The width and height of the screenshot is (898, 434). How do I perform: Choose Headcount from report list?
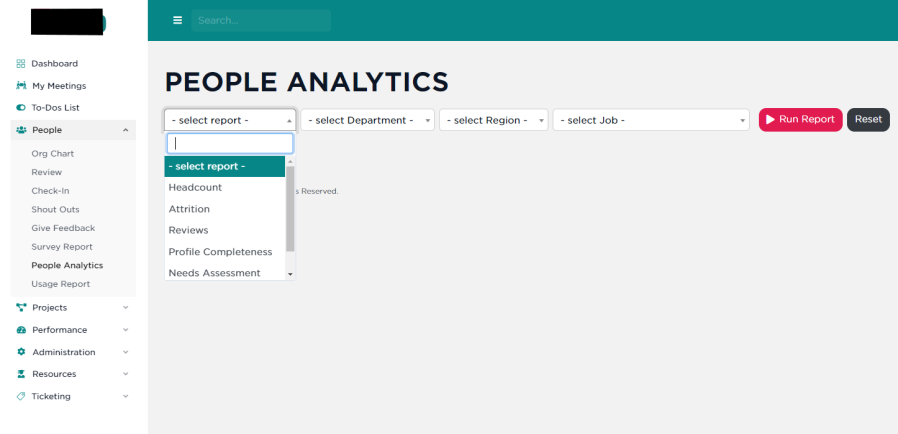click(x=224, y=188)
